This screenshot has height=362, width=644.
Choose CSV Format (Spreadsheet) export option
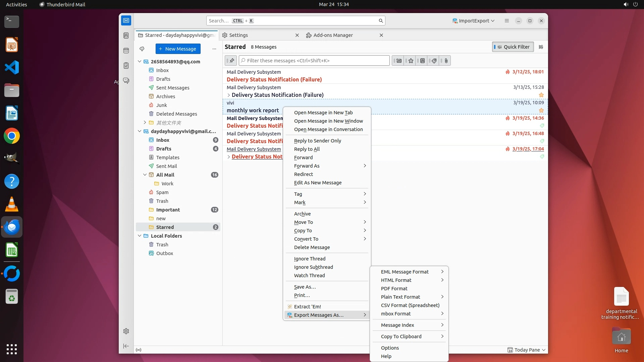coord(410,305)
